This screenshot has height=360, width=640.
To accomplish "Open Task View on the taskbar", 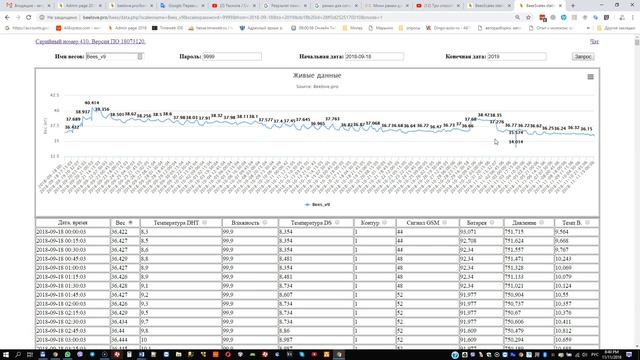I will [x=30, y=355].
